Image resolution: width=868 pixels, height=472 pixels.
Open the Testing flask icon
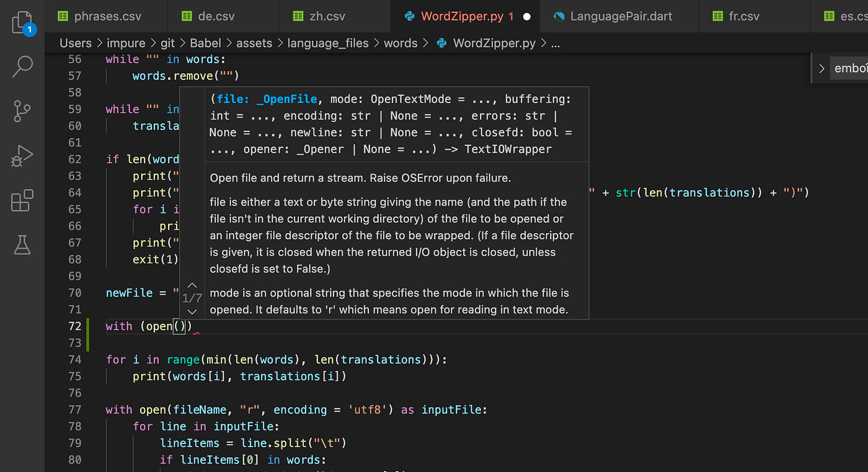(x=22, y=245)
